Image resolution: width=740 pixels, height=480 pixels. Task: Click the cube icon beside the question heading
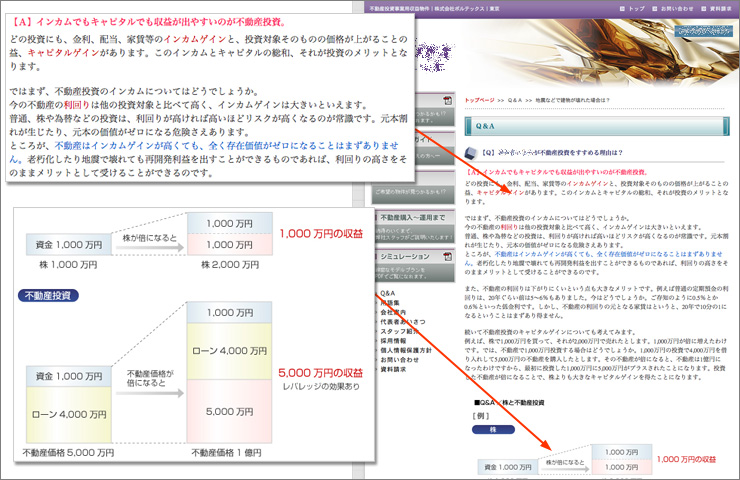471,153
